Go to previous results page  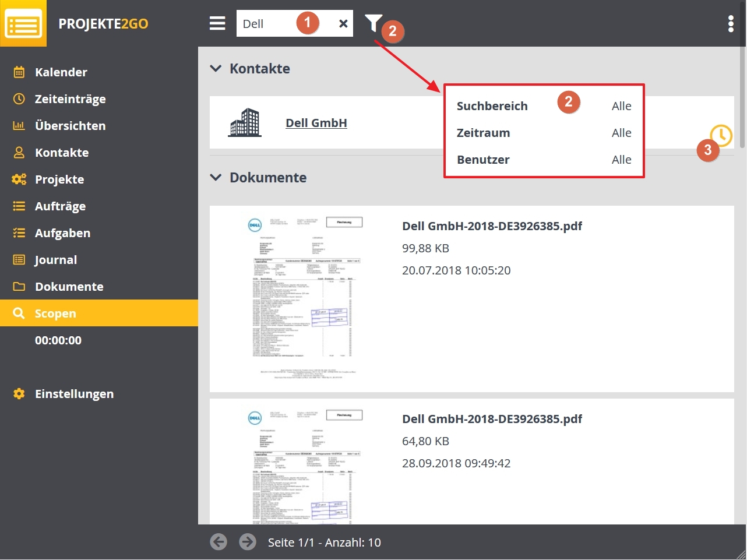coord(219,542)
